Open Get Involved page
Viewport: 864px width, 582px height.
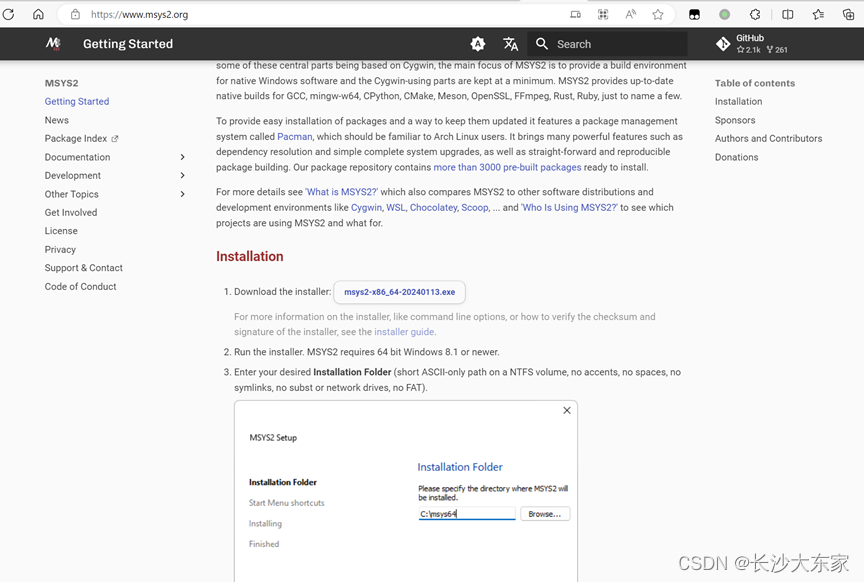(x=71, y=212)
